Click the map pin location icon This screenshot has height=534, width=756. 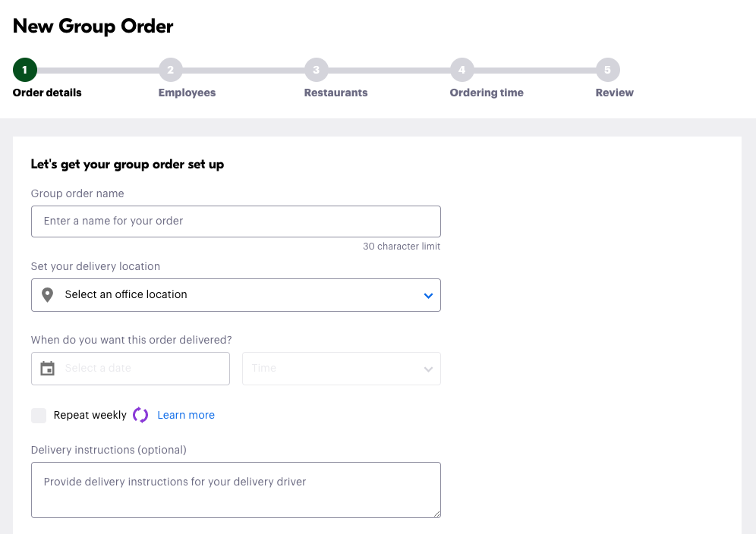tap(48, 295)
